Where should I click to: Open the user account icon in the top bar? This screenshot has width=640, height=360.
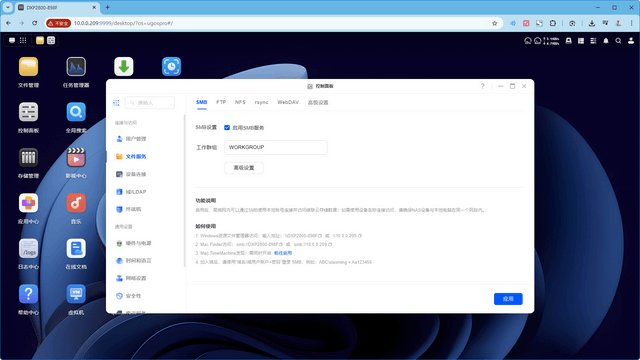(x=631, y=40)
